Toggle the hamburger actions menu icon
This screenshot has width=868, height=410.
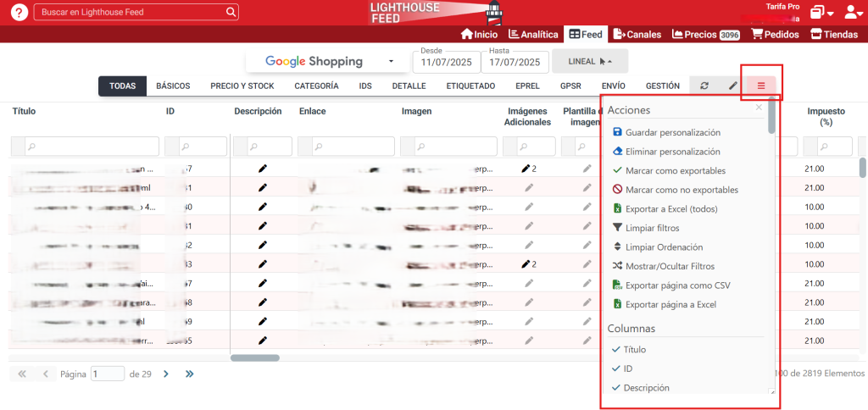pyautogui.click(x=761, y=86)
